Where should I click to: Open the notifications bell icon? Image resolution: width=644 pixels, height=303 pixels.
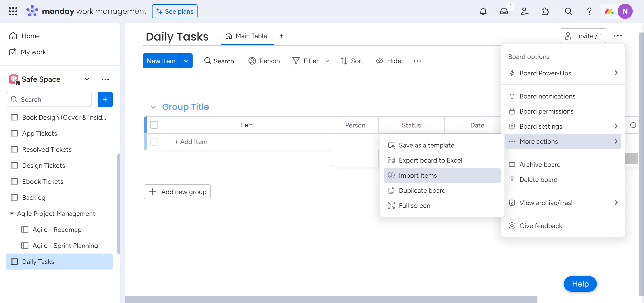pos(483,12)
